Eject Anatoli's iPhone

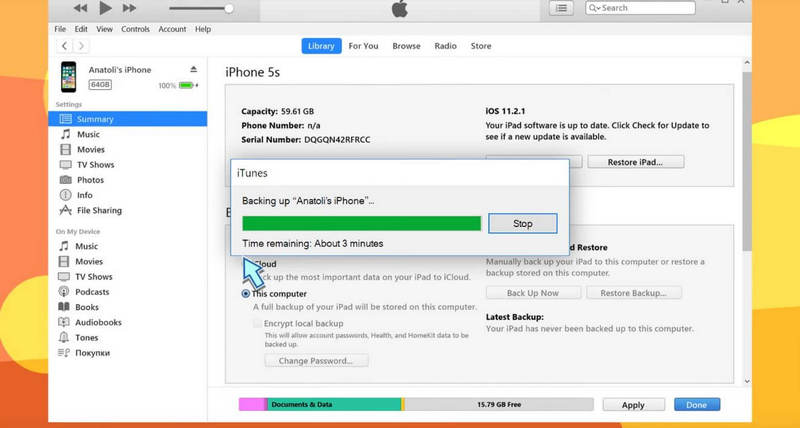click(x=193, y=69)
